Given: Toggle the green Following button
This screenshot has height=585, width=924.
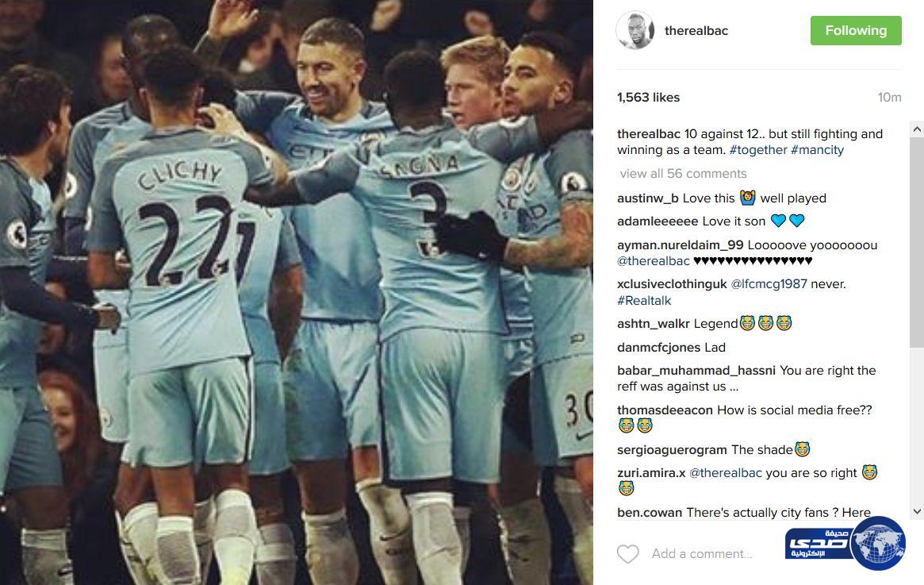Looking at the screenshot, I should point(856,31).
